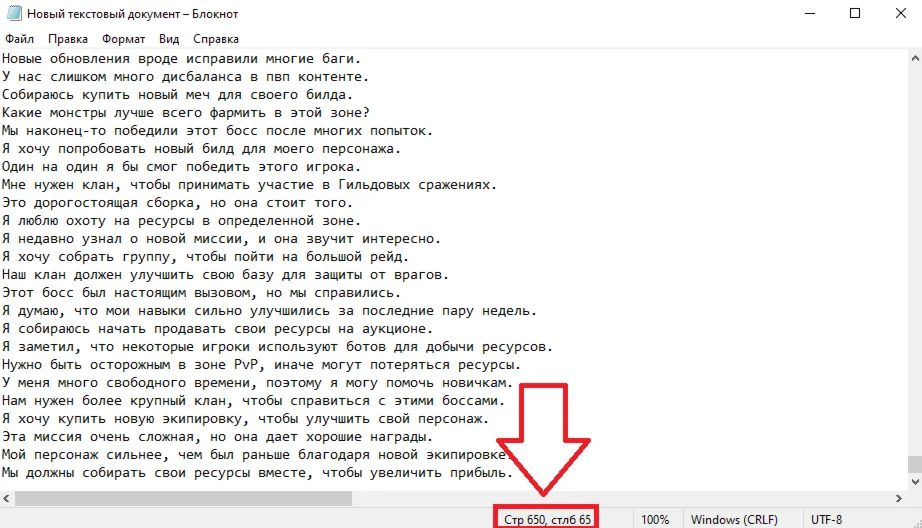The width and height of the screenshot is (922, 528).
Task: Click line 'Нужно быть осторожным в зоне PvP'
Action: (262, 365)
